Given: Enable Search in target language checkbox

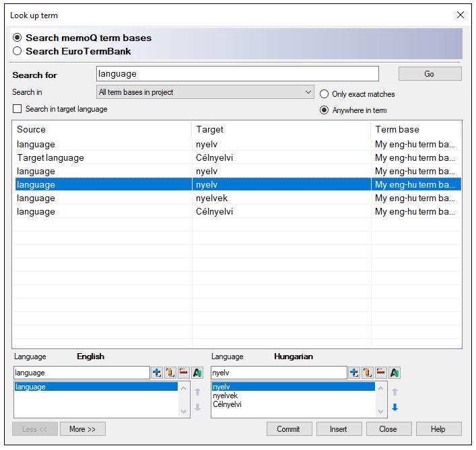Looking at the screenshot, I should pos(18,109).
